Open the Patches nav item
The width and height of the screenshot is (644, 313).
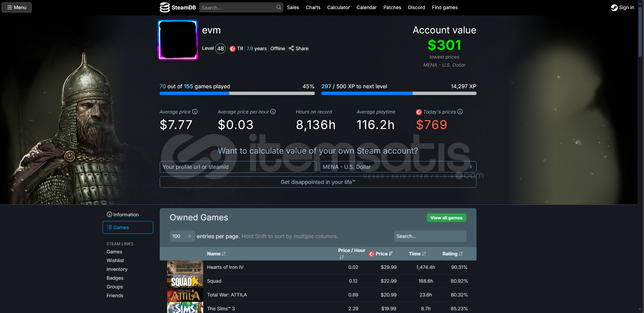pyautogui.click(x=392, y=7)
